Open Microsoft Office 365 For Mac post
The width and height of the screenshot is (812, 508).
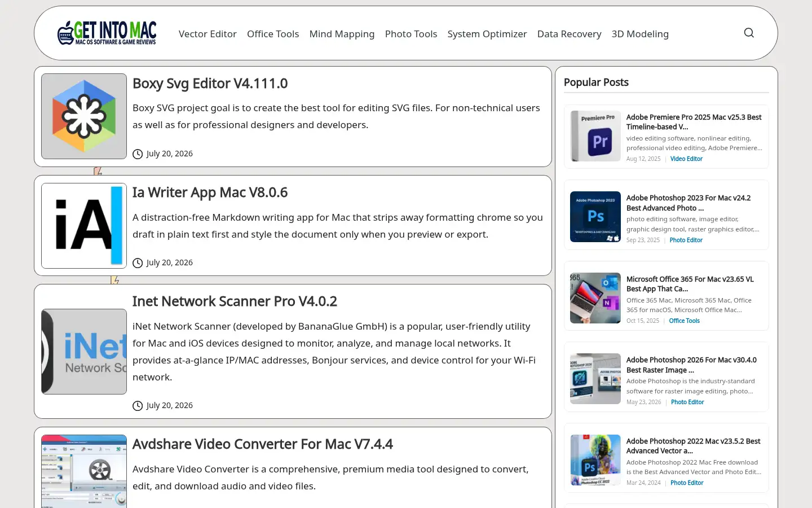(690, 284)
